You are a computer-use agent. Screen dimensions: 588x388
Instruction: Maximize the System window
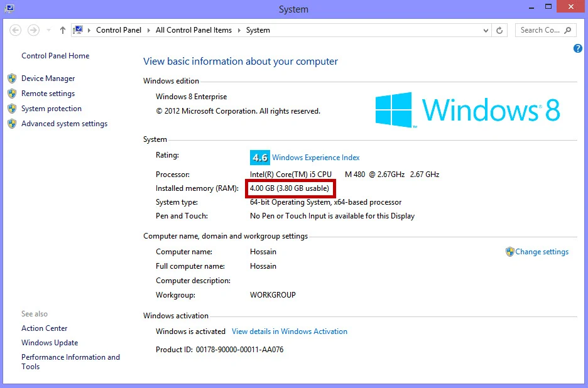(548, 7)
